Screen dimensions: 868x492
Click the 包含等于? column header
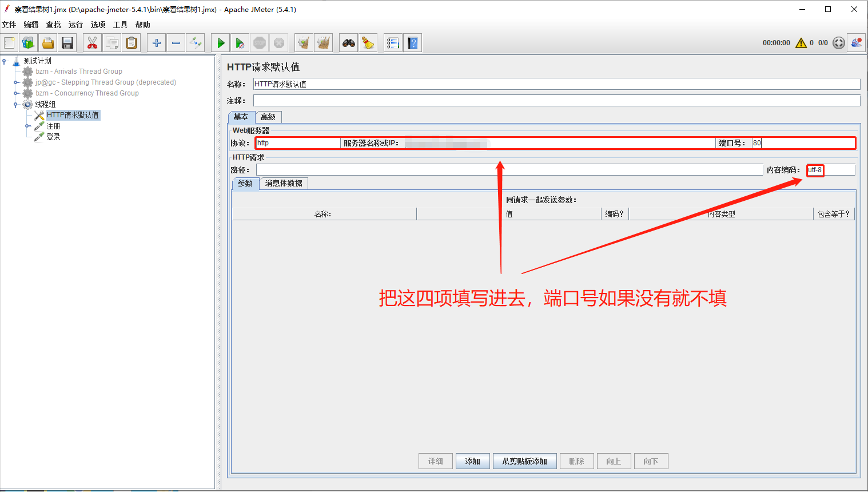(834, 214)
